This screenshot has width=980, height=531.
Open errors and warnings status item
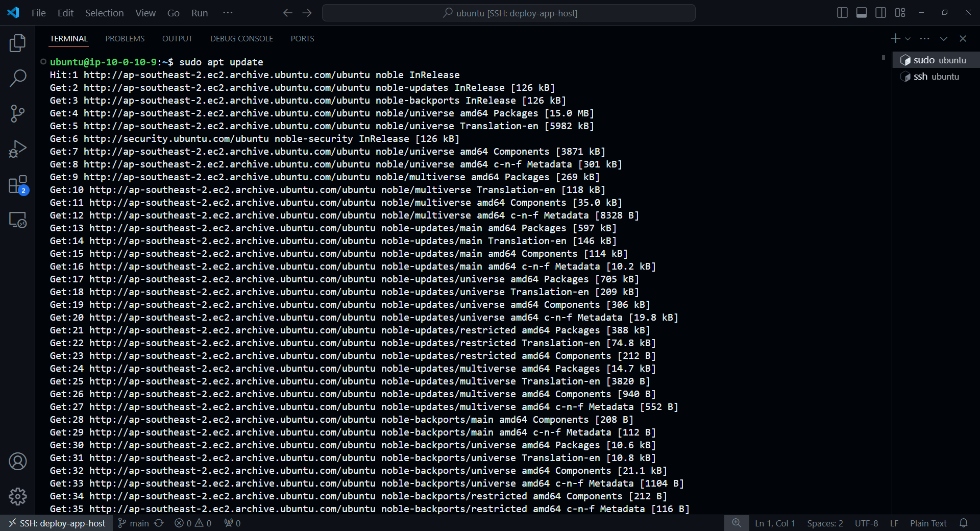pos(193,523)
